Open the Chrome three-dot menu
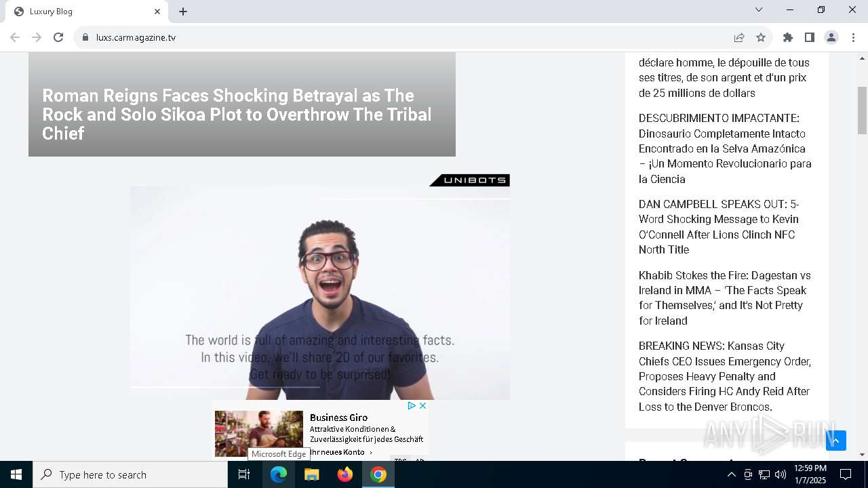This screenshot has height=488, width=868. tap(853, 37)
